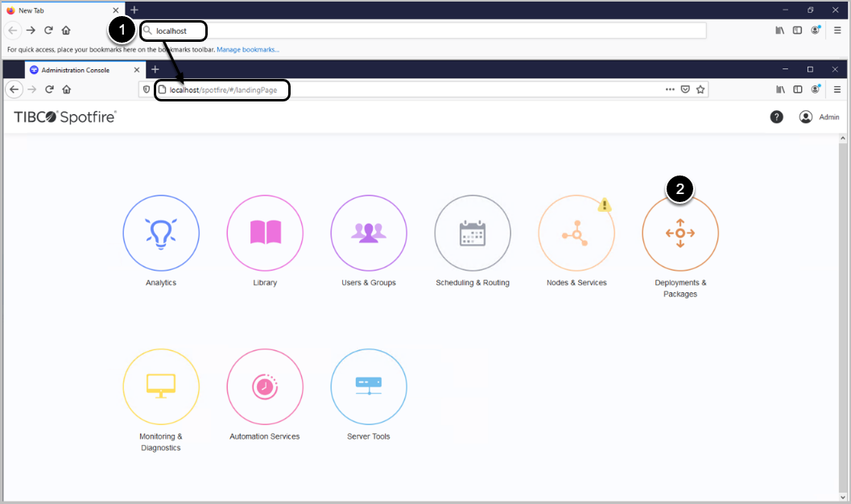Click the localhost/spotfire address bar
Screen dimensions: 851x504
point(403,89)
